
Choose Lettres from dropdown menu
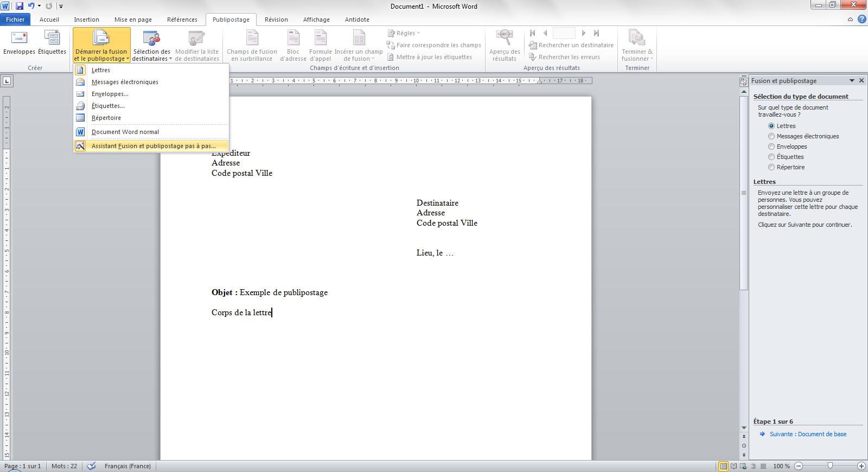[151, 70]
